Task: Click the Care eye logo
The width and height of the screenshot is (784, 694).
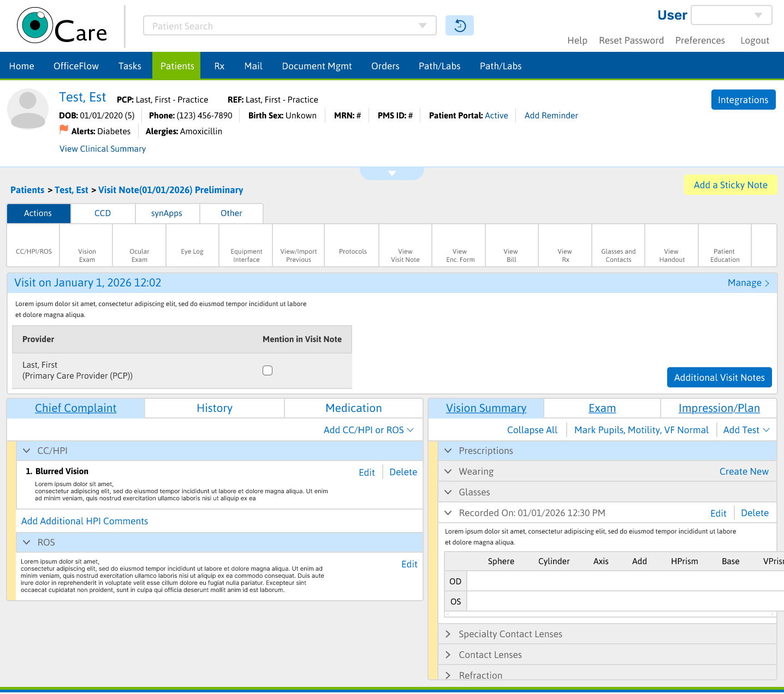Action: [x=35, y=26]
